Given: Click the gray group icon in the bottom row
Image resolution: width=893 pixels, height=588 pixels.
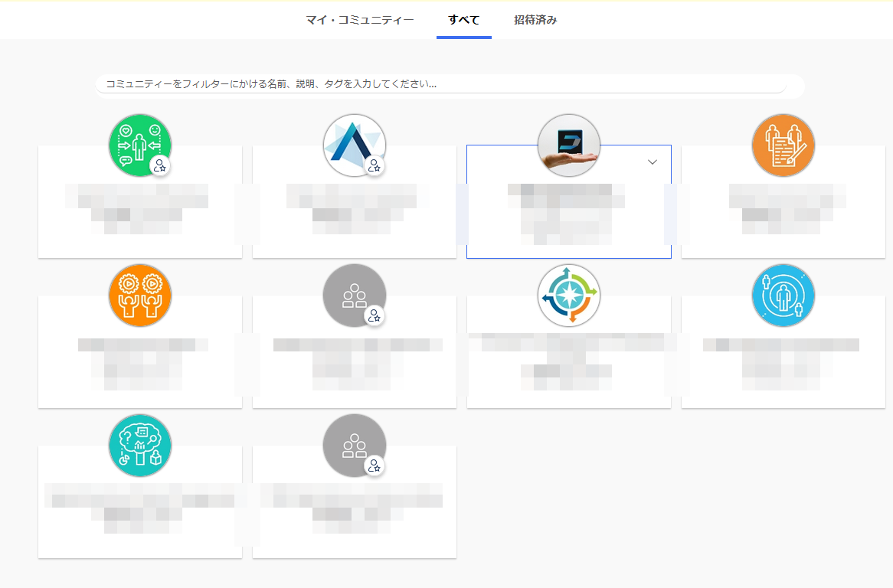Looking at the screenshot, I should point(352,443).
